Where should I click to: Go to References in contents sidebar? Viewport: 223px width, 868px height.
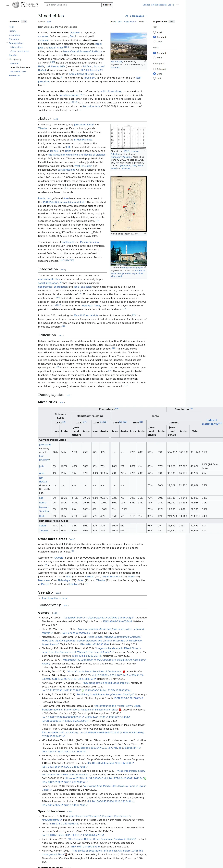[14, 76]
